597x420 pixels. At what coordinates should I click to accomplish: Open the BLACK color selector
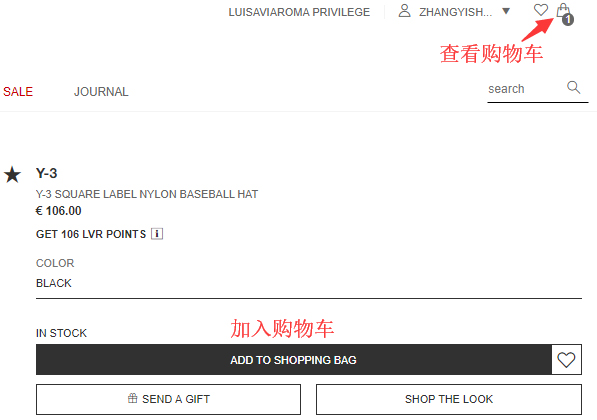click(309, 283)
